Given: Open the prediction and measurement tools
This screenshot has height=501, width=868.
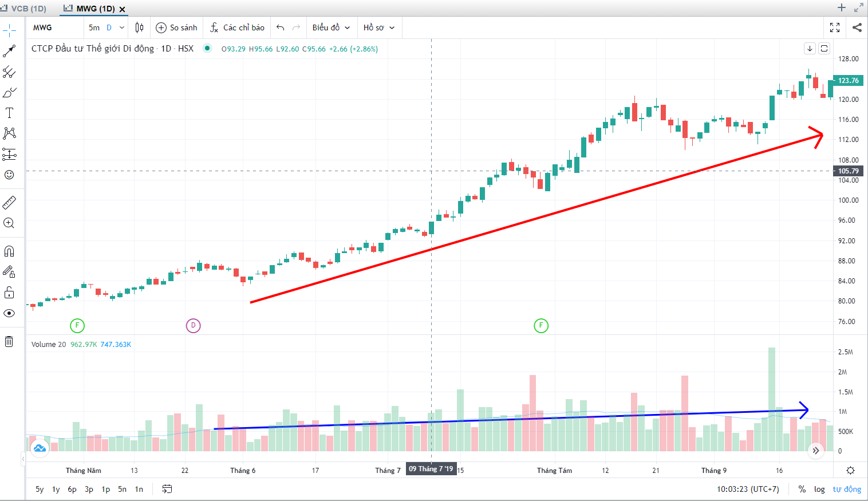Looking at the screenshot, I should (9, 154).
